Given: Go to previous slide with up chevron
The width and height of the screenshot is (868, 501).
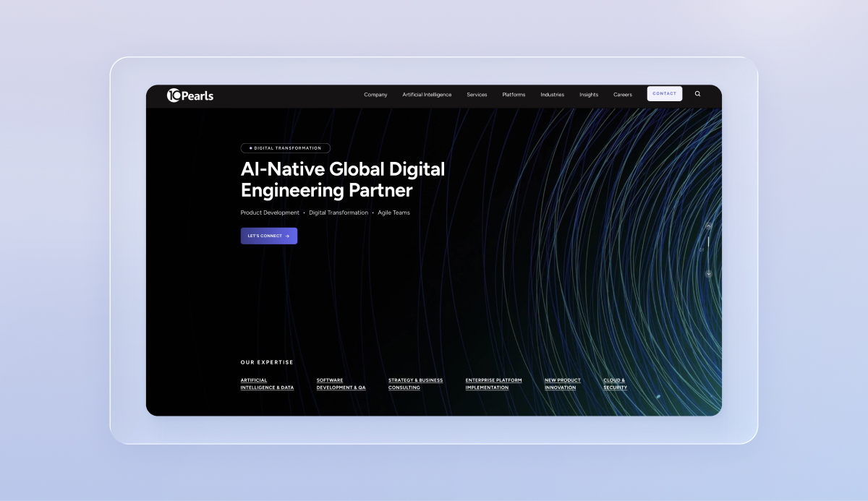Looking at the screenshot, I should [709, 226].
